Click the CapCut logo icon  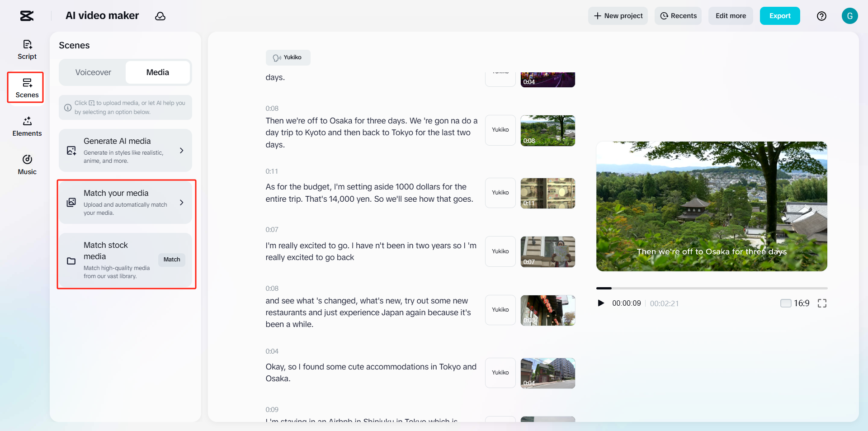tap(27, 16)
